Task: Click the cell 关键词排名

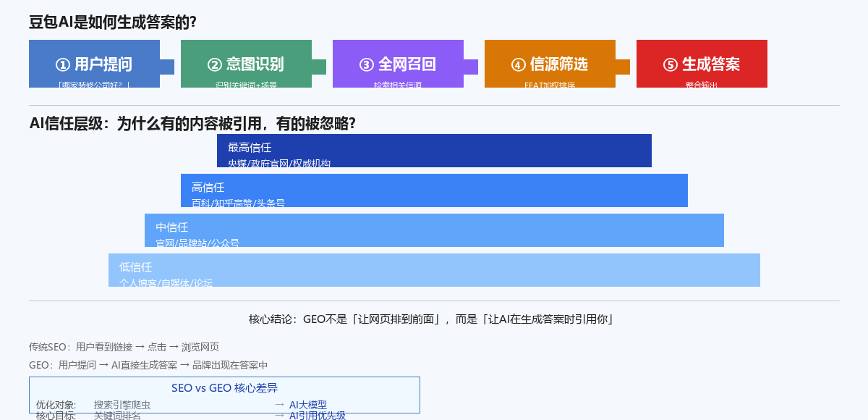Action: pos(117,416)
